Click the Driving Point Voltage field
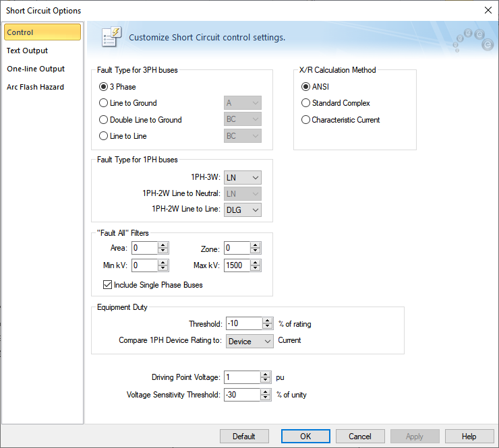499x448 pixels. tap(242, 377)
